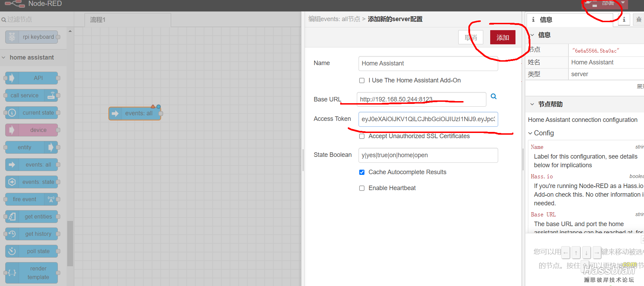
Task: Select the call service node
Action: (x=32, y=95)
